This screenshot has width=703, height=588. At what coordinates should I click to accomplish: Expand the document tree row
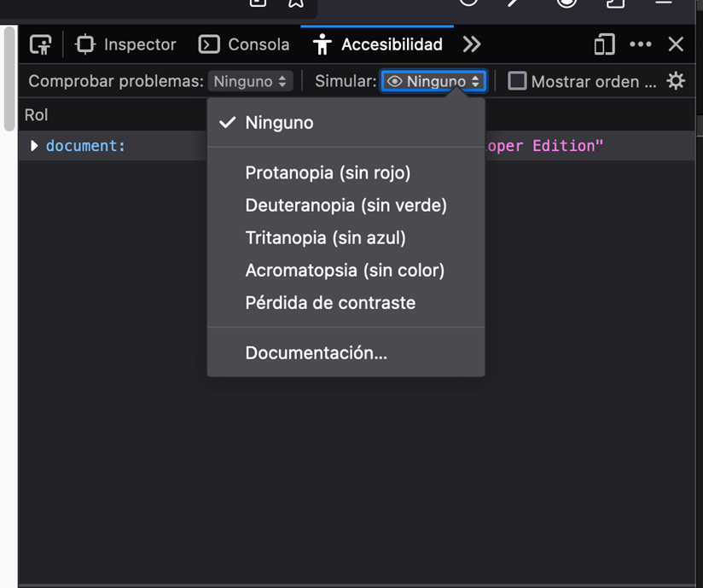(34, 146)
